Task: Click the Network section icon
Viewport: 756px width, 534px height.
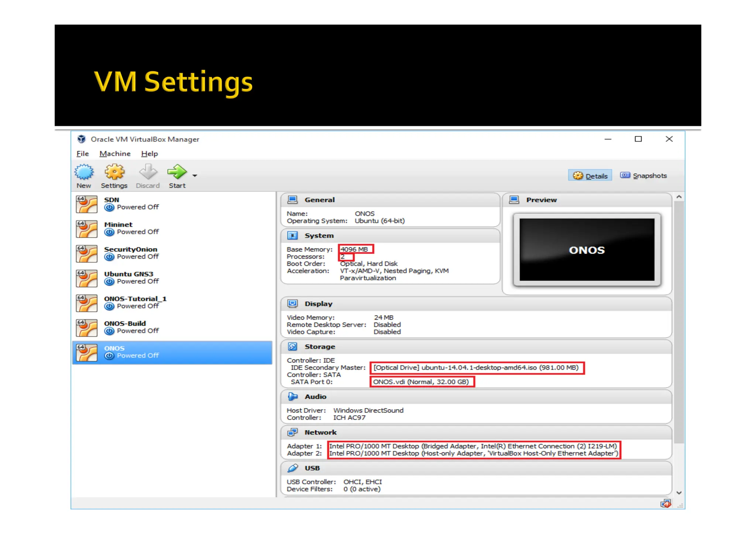Action: point(293,432)
